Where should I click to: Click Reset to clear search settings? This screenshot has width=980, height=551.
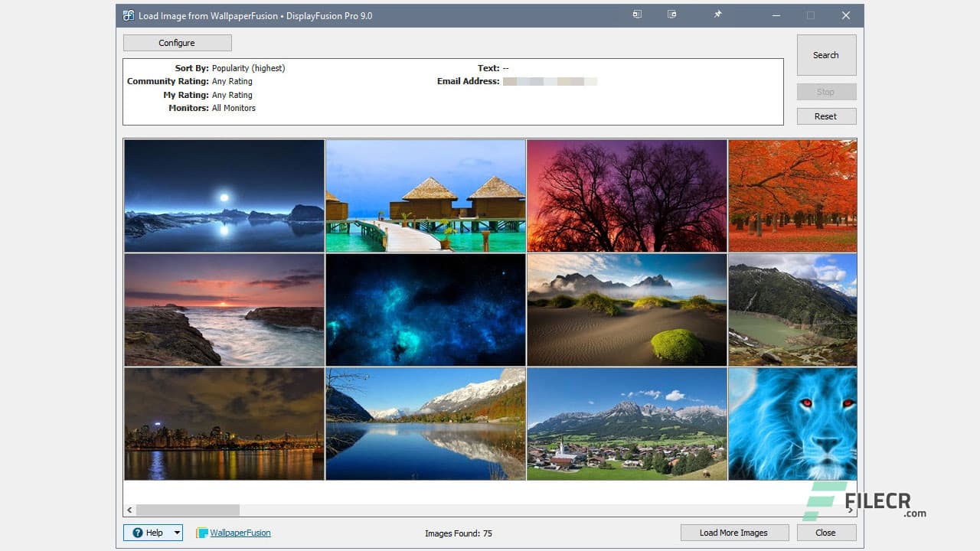826,116
